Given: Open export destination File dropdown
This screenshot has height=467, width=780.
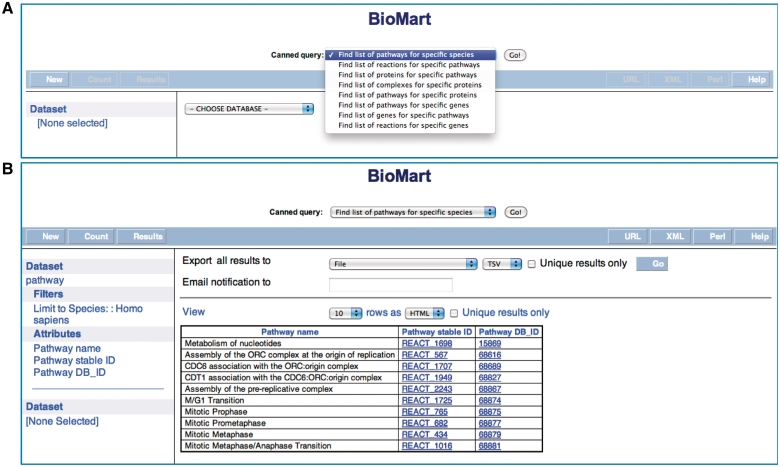Looking at the screenshot, I should (403, 264).
